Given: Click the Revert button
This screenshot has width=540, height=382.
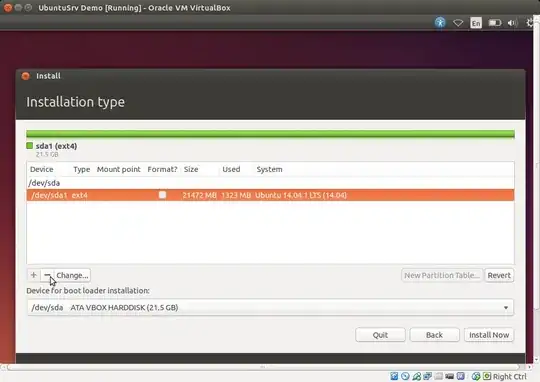Looking at the screenshot, I should (x=499, y=275).
